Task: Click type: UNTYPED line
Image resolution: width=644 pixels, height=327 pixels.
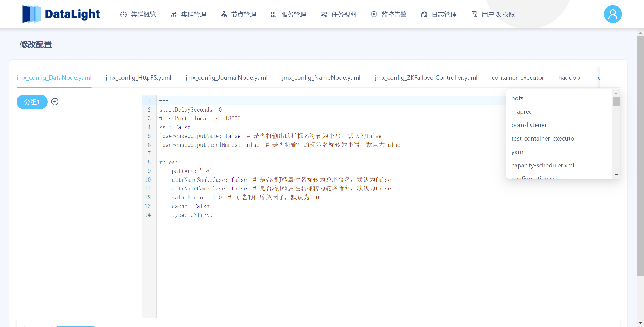Action: [x=192, y=215]
